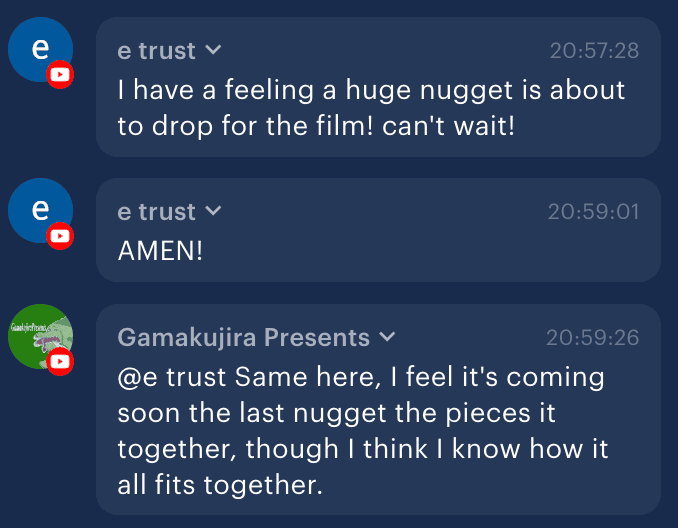Open the green Gamakujira Presents avatar
The height and width of the screenshot is (528, 678).
(37, 335)
